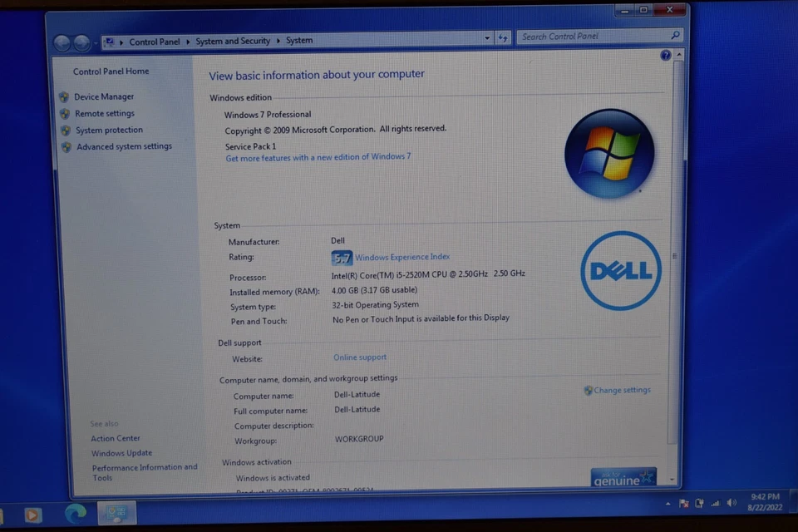Click the 5.7 Windows Experience Index badge

[341, 258]
